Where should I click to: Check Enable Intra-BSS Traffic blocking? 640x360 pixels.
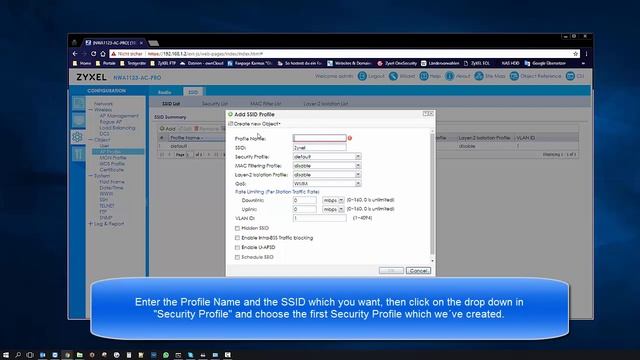click(237, 238)
